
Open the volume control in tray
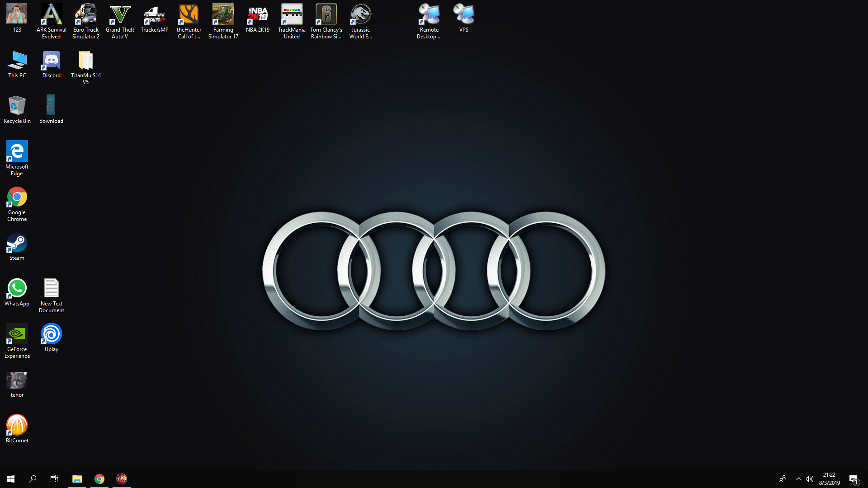pyautogui.click(x=810, y=479)
